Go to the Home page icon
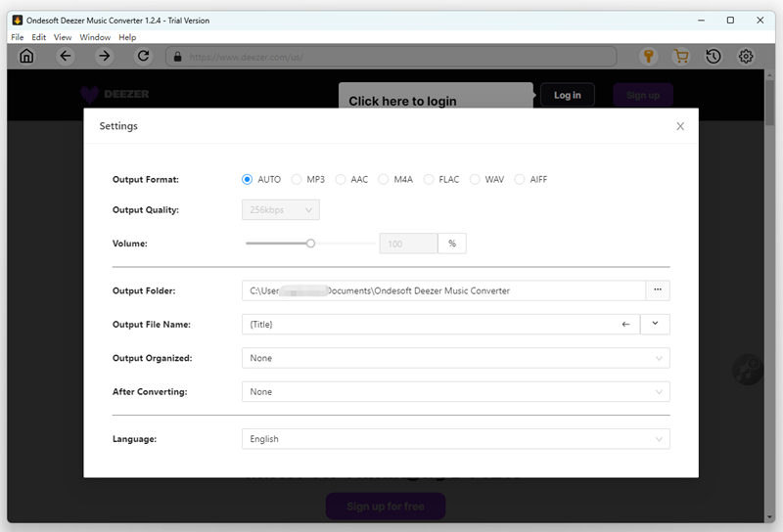This screenshot has height=532, width=783. point(26,56)
